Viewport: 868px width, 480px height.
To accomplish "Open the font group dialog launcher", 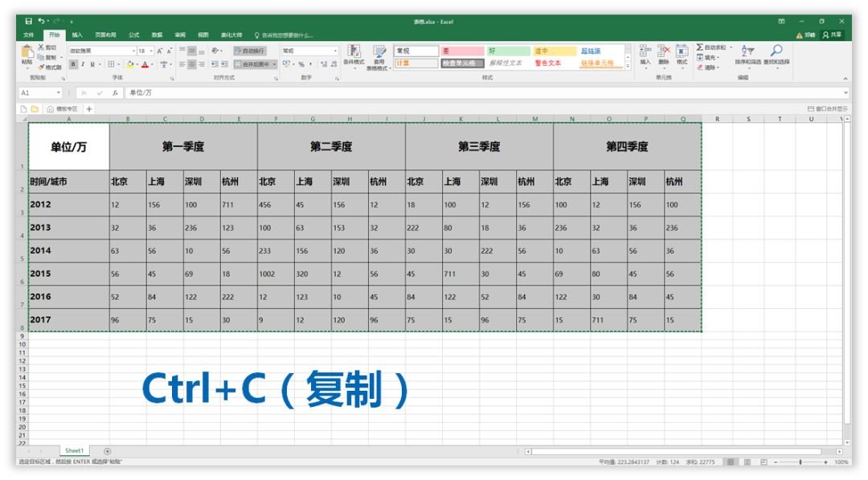I will pyautogui.click(x=172, y=79).
